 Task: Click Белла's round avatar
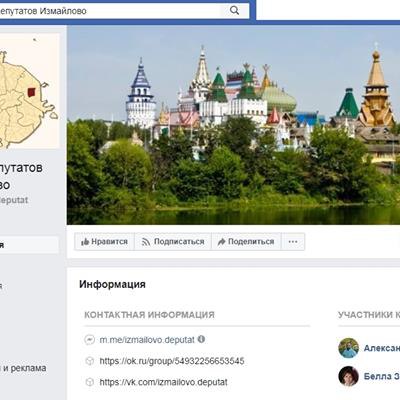click(348, 376)
